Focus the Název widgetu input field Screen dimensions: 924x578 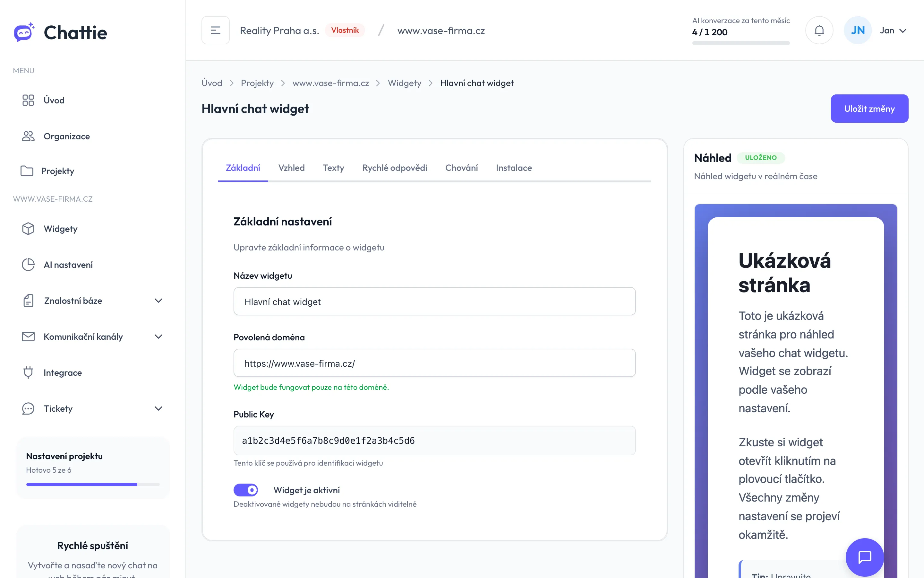[x=434, y=301]
